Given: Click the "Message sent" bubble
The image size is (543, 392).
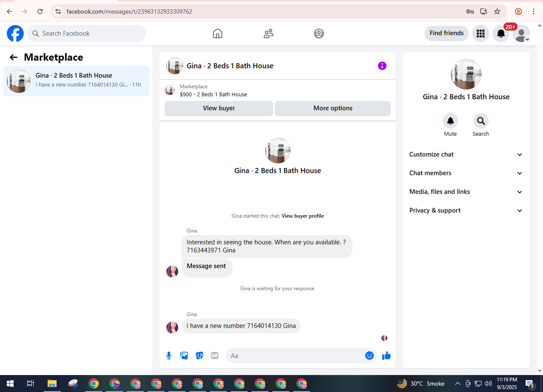Looking at the screenshot, I should [x=207, y=268].
